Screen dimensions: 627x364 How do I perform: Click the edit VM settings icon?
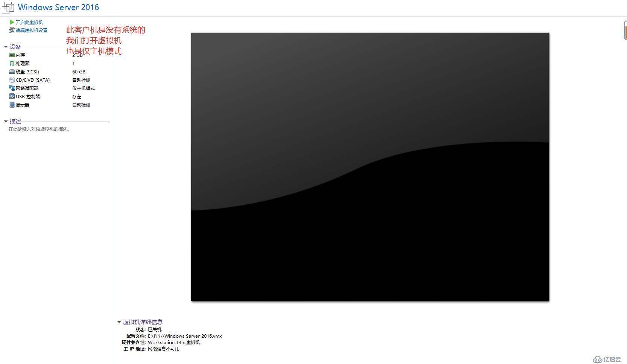[12, 30]
